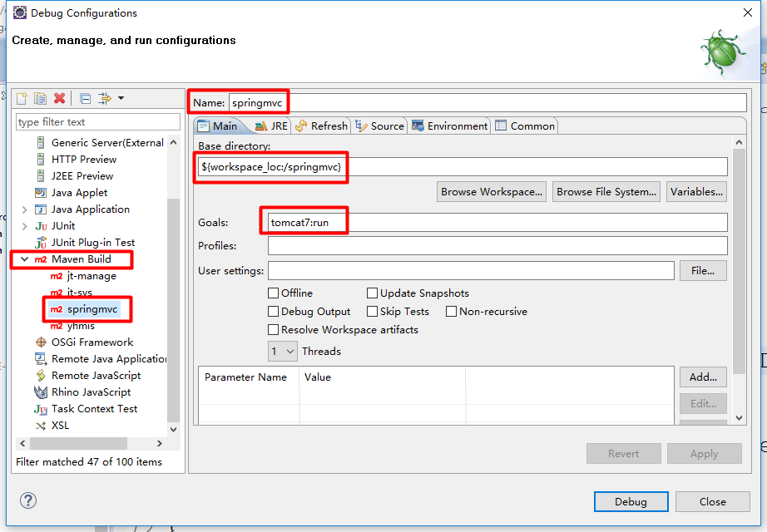This screenshot has height=532, width=767.
Task: Open the filter toolbar dropdown arrow
Action: tap(121, 98)
